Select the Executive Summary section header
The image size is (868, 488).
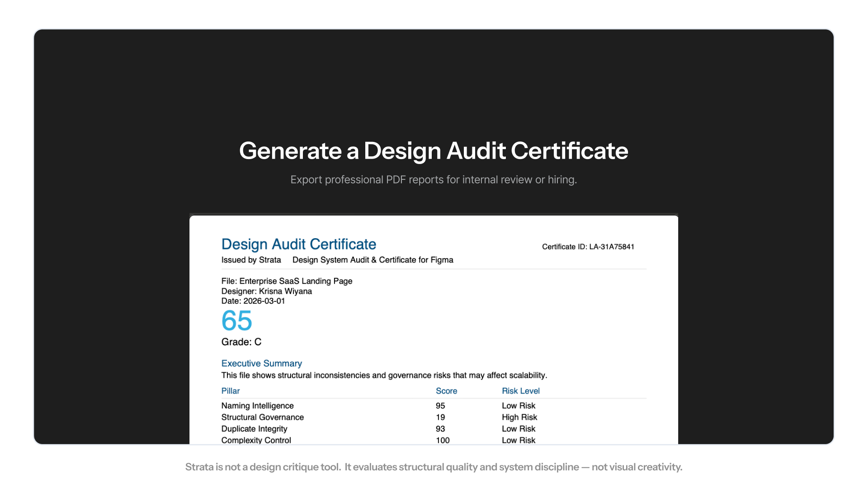click(x=261, y=363)
